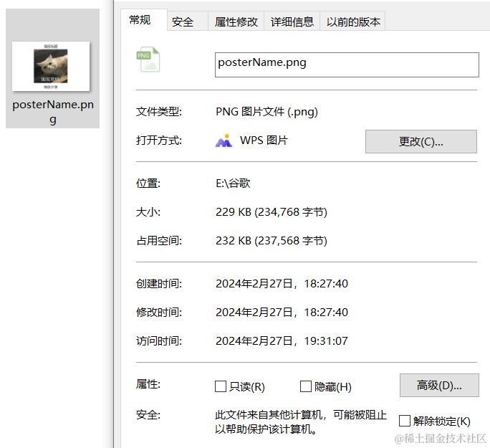
Task: Select posterName.png thumbnail in folder
Action: [x=51, y=66]
